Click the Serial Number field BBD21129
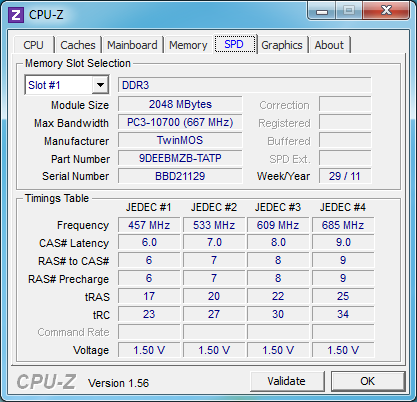 (x=180, y=176)
